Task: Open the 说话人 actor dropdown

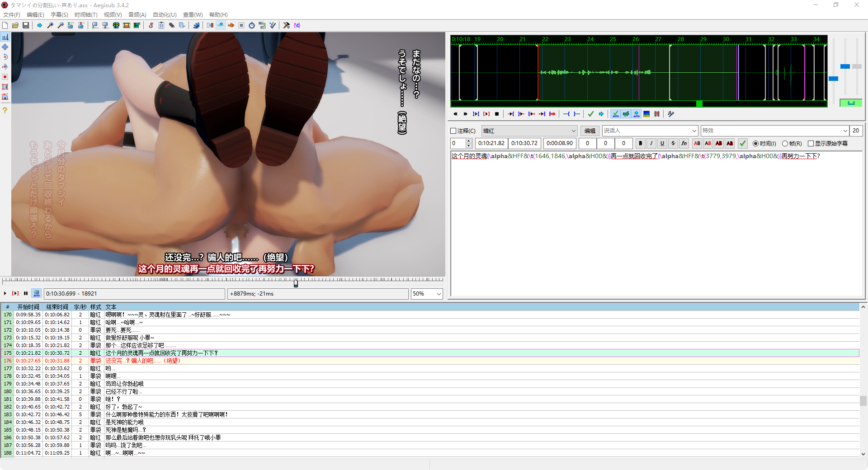Action: tap(650, 131)
